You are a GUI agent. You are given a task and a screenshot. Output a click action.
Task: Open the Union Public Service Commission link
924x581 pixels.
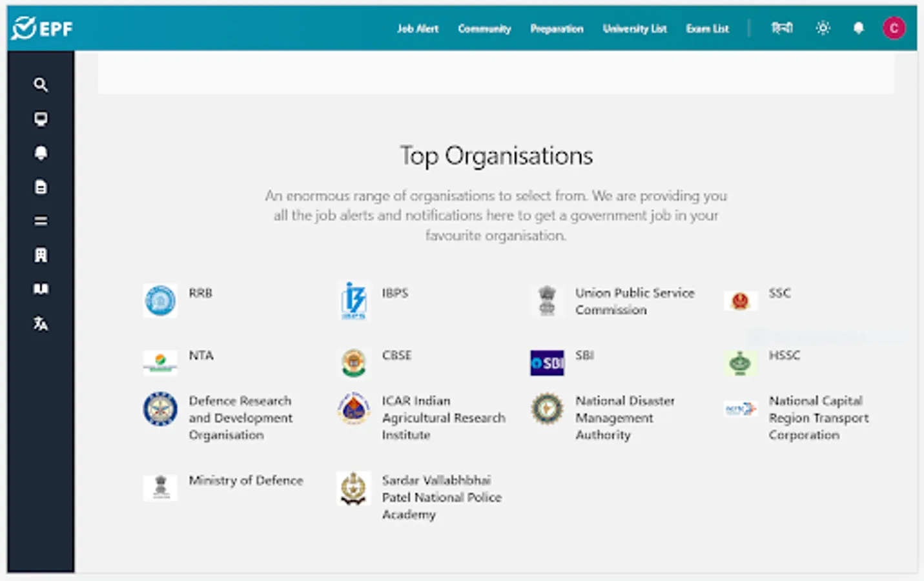(635, 301)
